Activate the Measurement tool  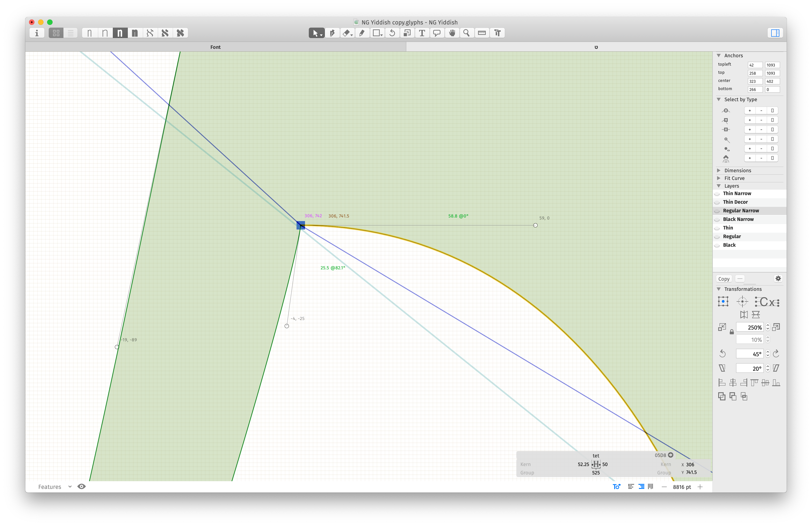[482, 33]
